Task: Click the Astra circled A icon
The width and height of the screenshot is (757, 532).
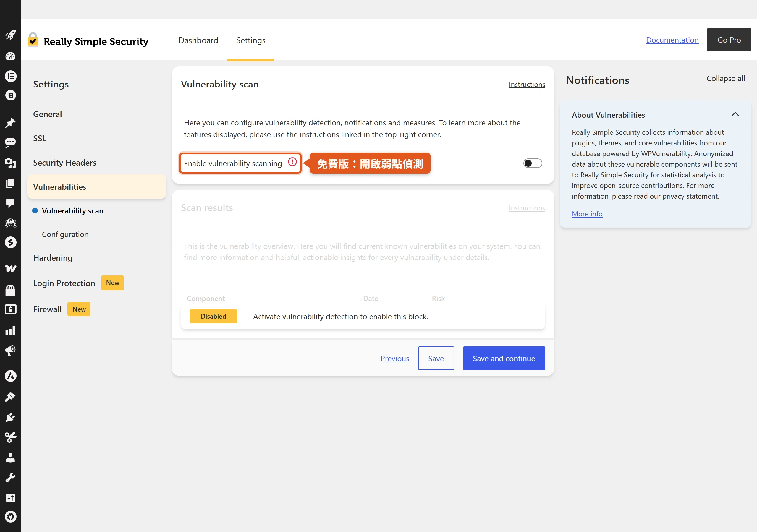Action: 11,376
